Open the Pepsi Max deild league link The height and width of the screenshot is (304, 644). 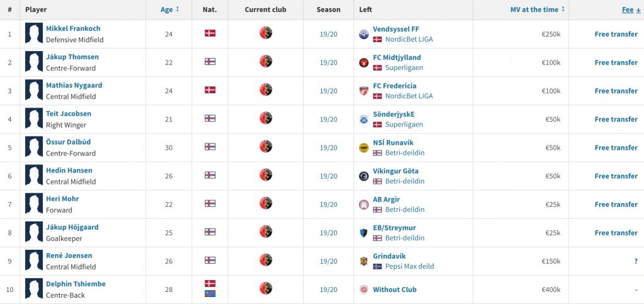tap(409, 266)
